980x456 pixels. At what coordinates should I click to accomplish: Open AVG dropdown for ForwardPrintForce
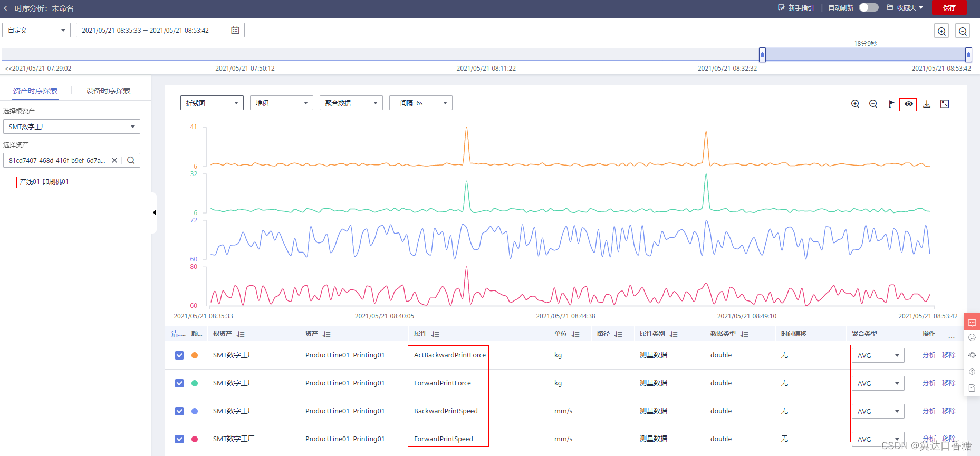pos(878,383)
